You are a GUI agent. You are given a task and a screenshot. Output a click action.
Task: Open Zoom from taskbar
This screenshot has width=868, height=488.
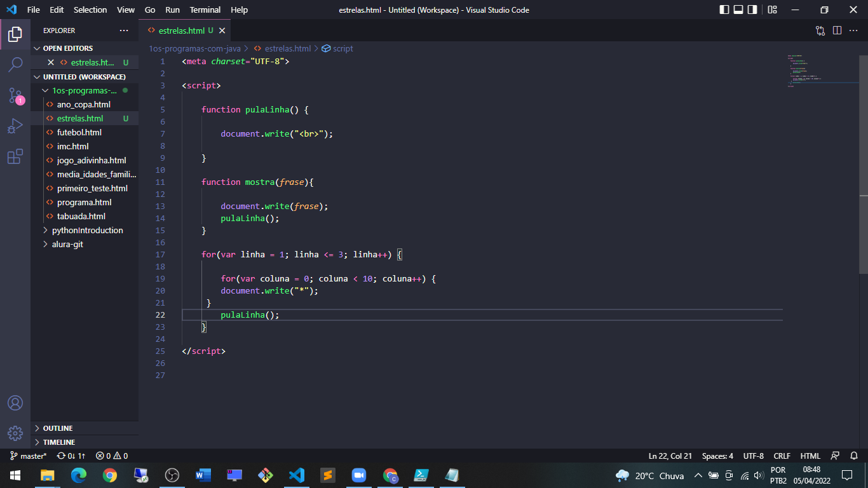tap(359, 475)
